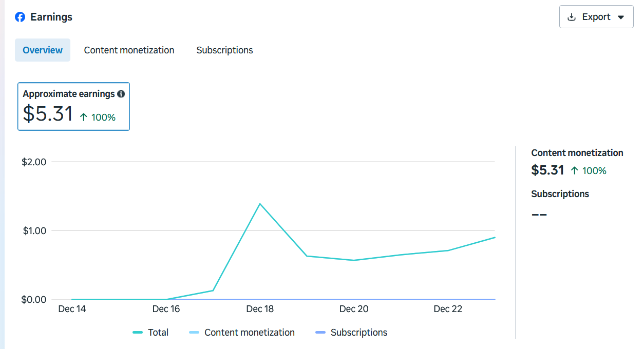Open the Export dropdown arrow

click(621, 17)
